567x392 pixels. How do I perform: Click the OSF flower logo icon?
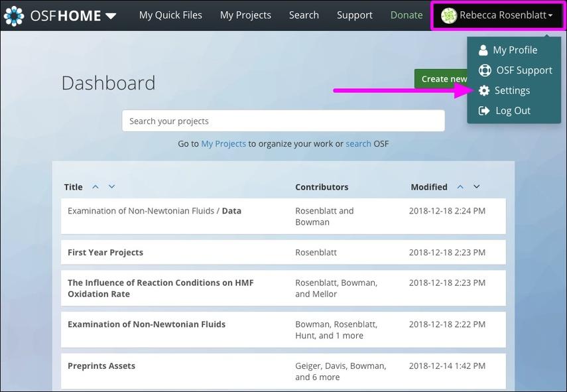14,15
